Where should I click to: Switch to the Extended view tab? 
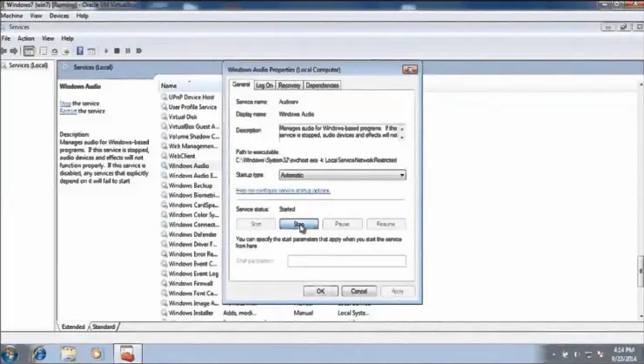point(73,327)
